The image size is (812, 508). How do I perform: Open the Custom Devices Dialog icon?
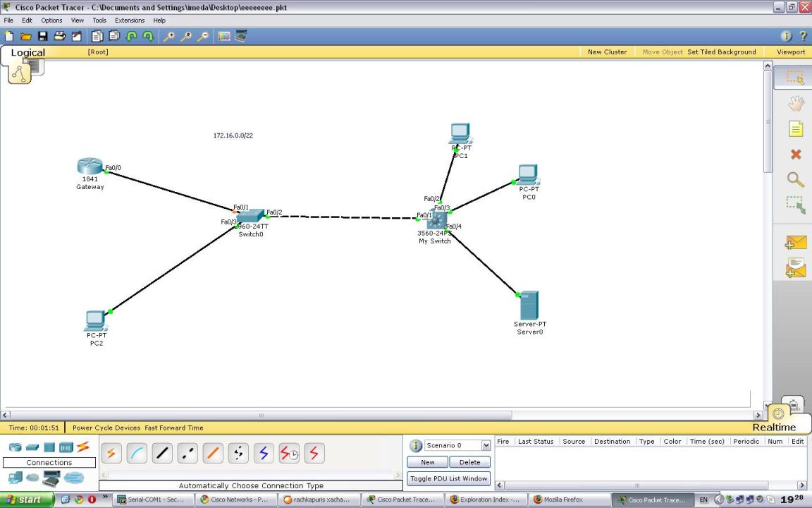coord(241,36)
